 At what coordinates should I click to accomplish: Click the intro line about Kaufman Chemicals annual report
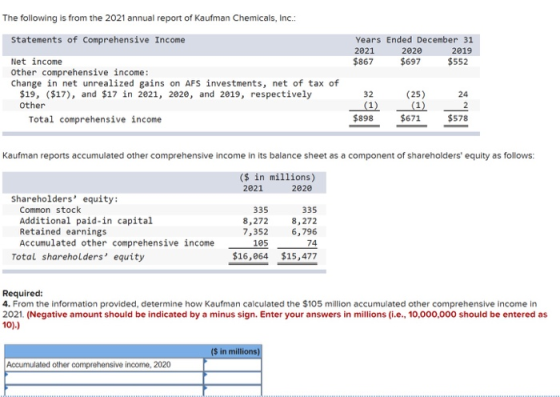[149, 18]
